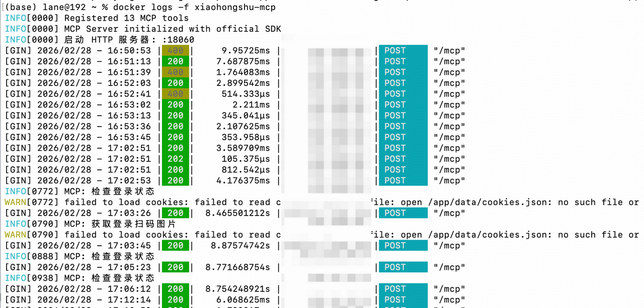Viewport: 644px width, 308px height.
Task: Click the 'WARN[0772]' warning prefix
Action: [32, 202]
